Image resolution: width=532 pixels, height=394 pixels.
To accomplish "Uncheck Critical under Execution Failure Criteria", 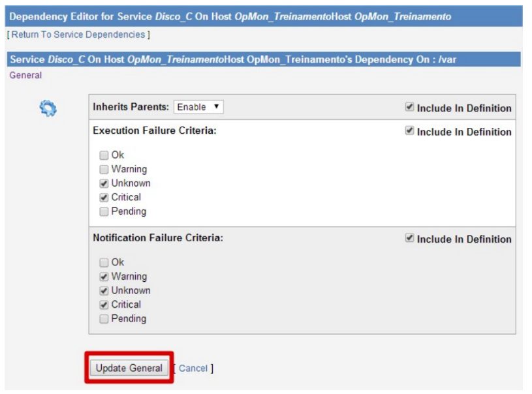I will click(x=104, y=197).
